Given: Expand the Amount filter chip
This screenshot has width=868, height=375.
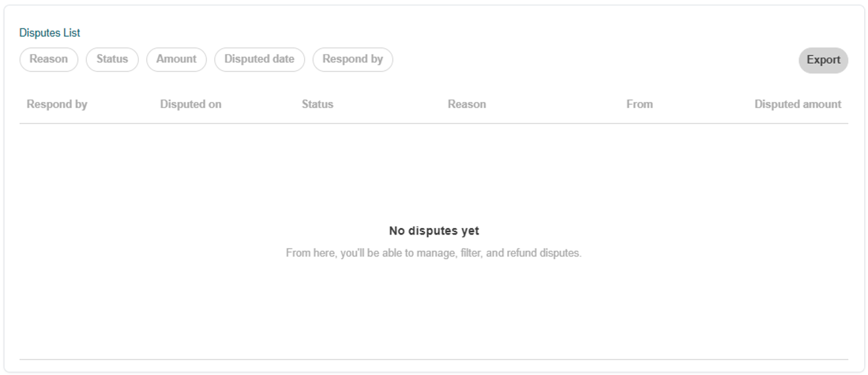Looking at the screenshot, I should (176, 59).
